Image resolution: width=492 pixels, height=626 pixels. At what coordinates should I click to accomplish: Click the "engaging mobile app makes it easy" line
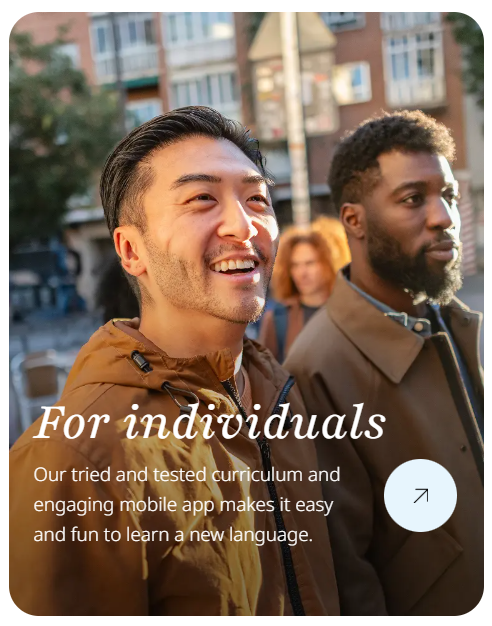coord(183,505)
